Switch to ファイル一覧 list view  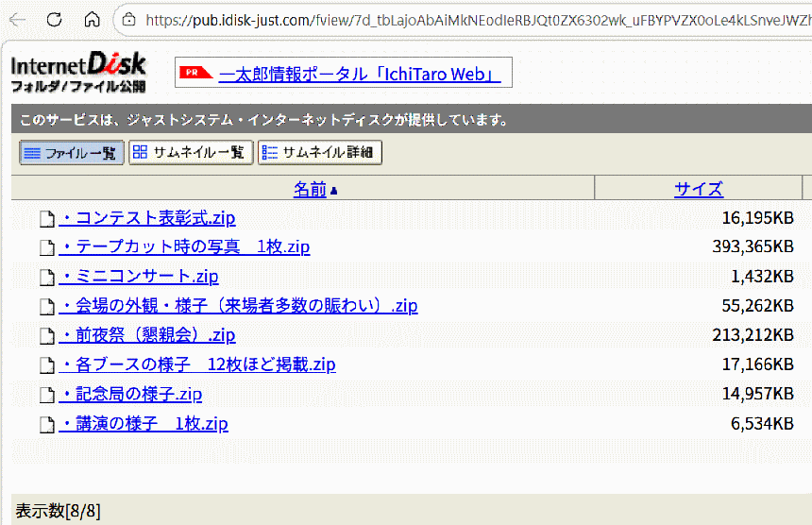[72, 153]
